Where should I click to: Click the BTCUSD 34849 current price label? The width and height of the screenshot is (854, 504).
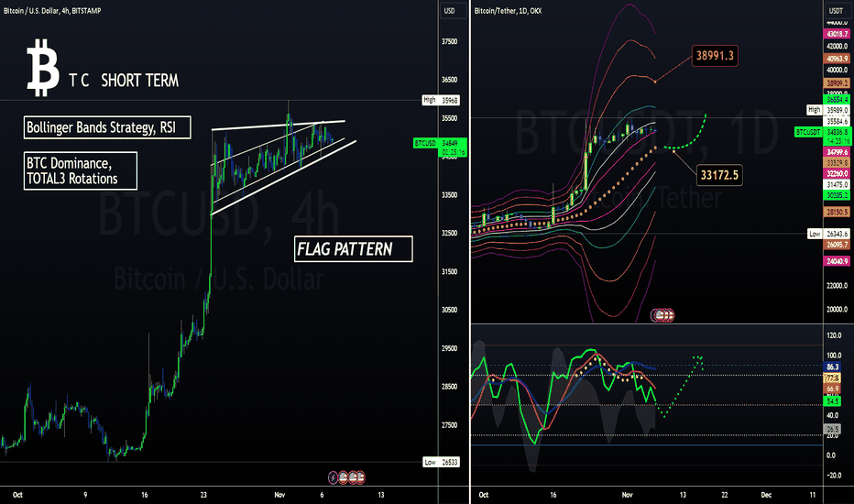[440, 143]
